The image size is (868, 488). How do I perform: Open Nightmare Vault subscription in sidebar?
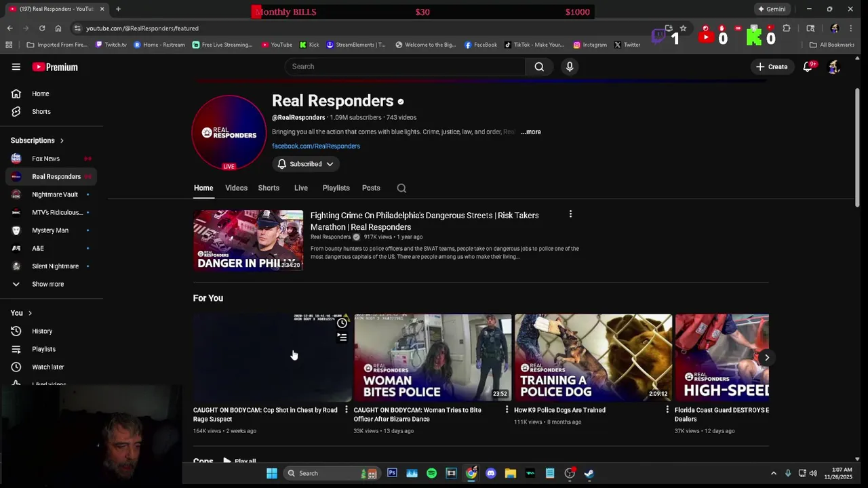52,195
